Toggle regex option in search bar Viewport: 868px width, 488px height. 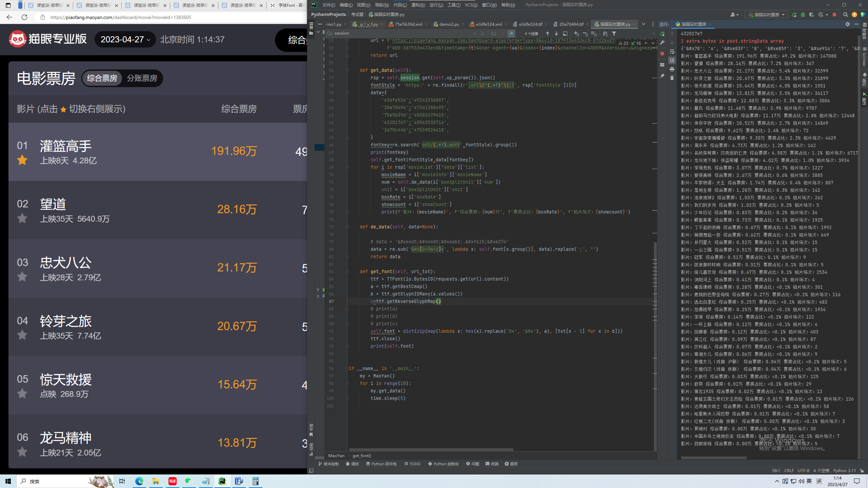[511, 34]
